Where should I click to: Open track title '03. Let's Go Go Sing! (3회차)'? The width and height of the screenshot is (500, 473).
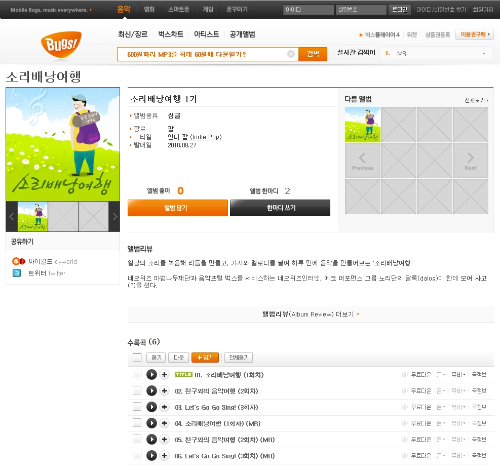point(216,407)
